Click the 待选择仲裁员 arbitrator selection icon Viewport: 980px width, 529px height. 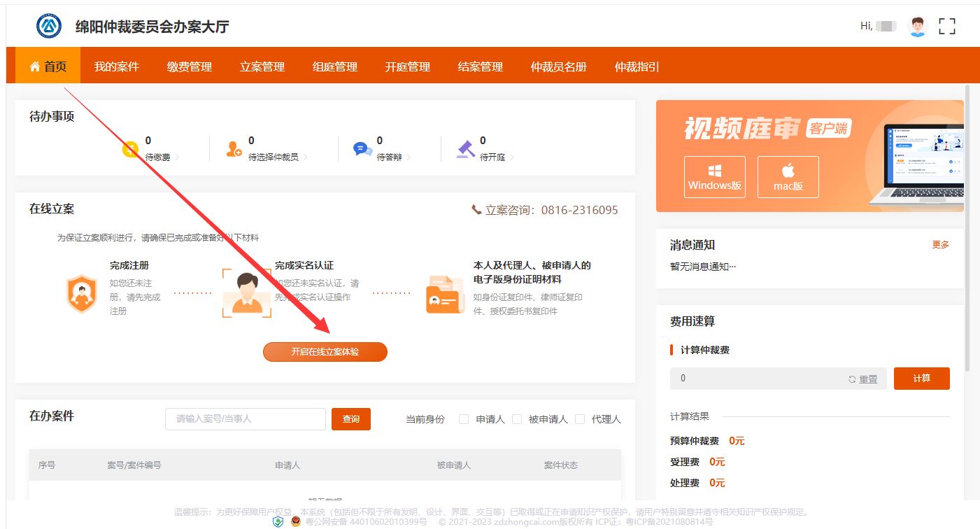[x=234, y=148]
